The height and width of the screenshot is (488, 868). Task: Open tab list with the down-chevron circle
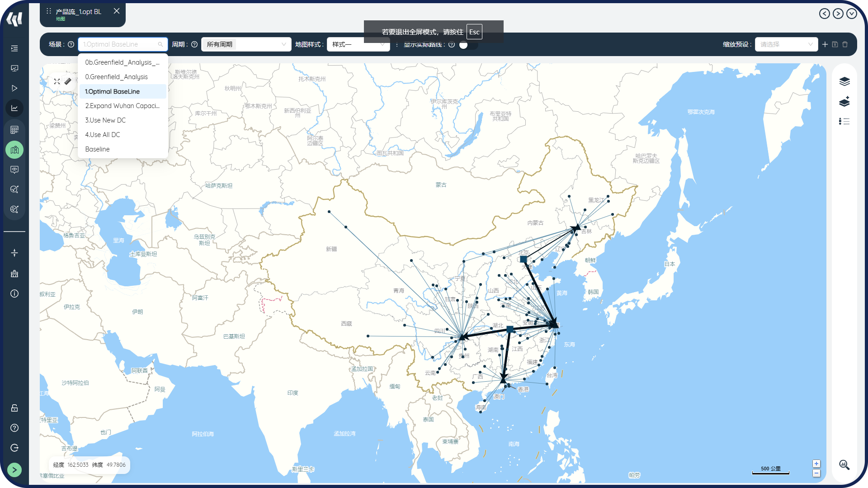click(852, 14)
